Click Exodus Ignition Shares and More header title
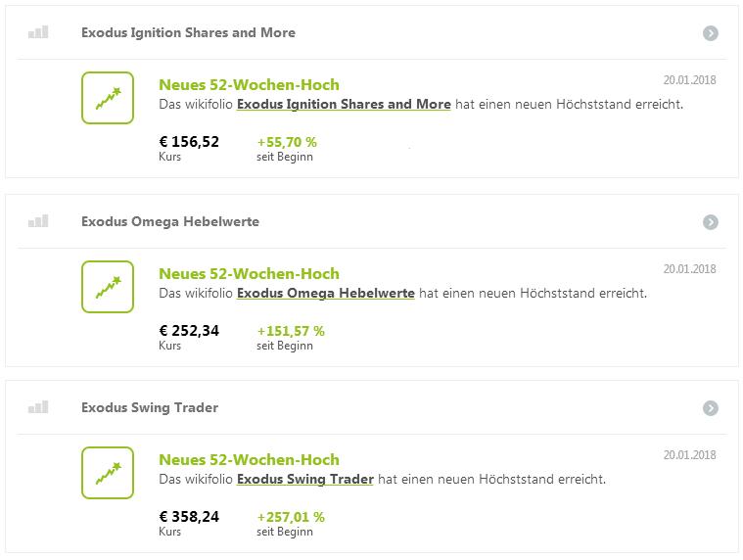This screenshot has height=560, width=743. pos(188,32)
